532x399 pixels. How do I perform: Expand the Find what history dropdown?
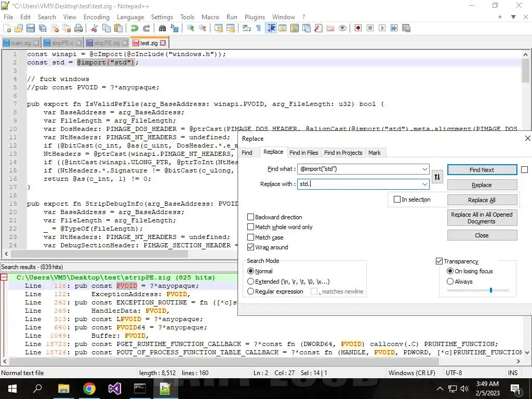click(x=425, y=169)
